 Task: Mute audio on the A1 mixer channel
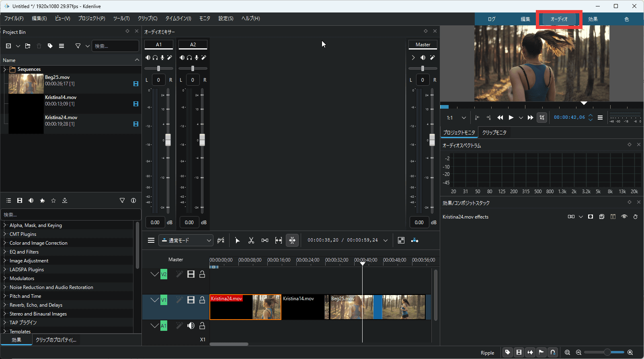pos(148,58)
